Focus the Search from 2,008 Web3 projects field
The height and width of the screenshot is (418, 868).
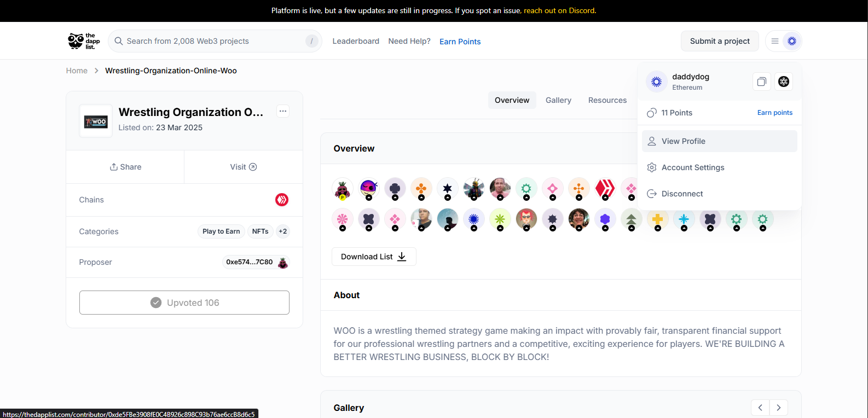click(215, 41)
